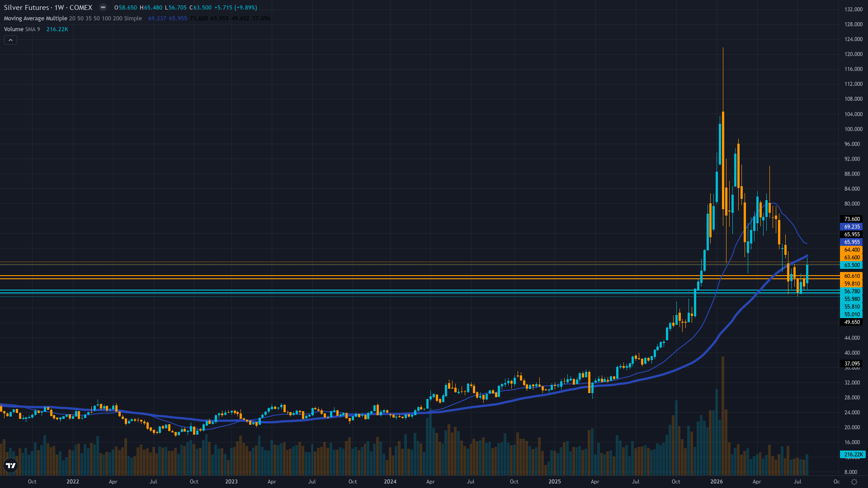Click the 2024 label on the time axis
The image size is (868, 488).
pyautogui.click(x=390, y=482)
